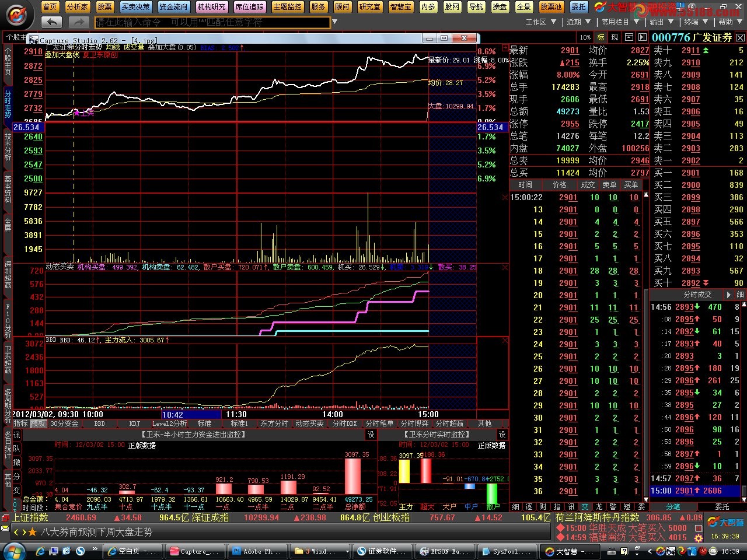Click the keyboard icon in taskbar tray

tap(612, 551)
